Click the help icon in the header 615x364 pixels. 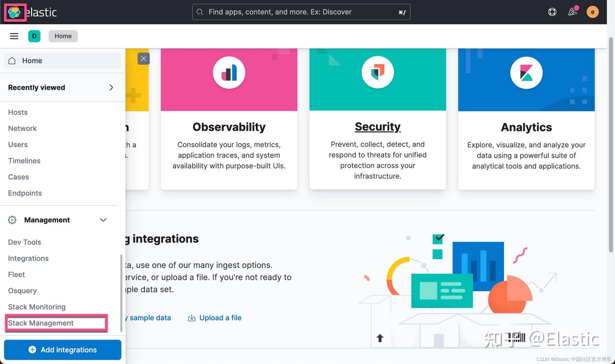[x=552, y=12]
